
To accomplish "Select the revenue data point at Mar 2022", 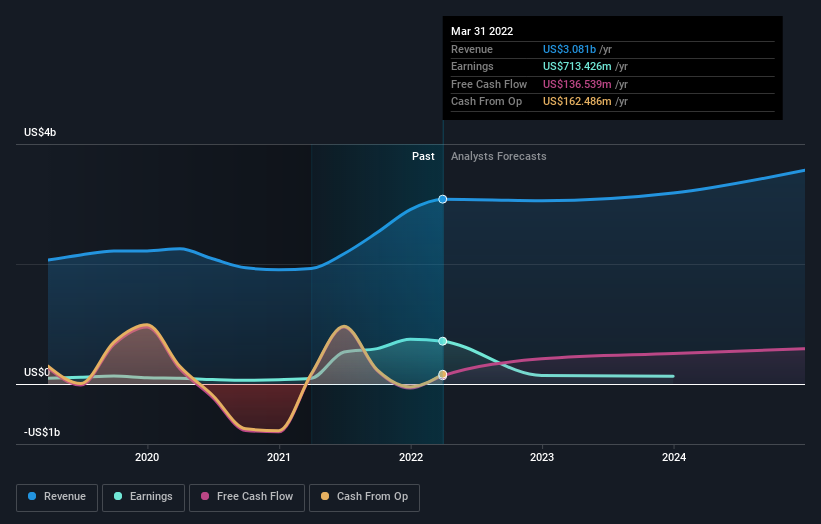I will point(443,199).
